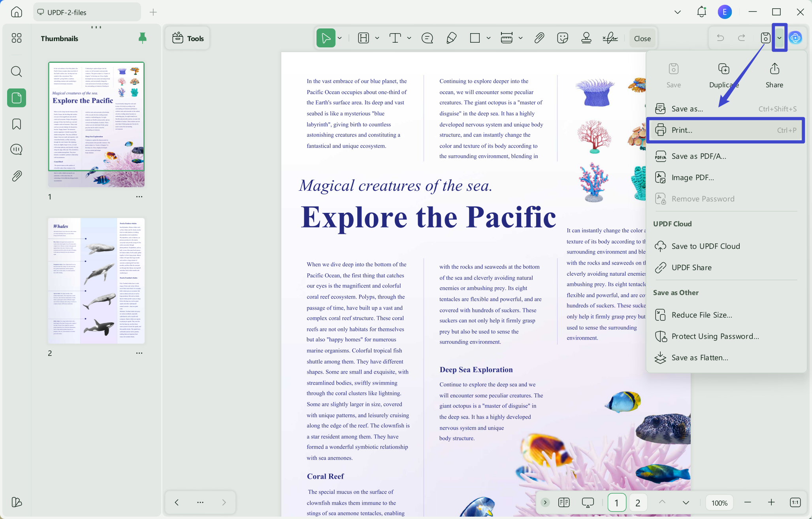Open the signature tool
The width and height of the screenshot is (812, 519).
click(610, 38)
